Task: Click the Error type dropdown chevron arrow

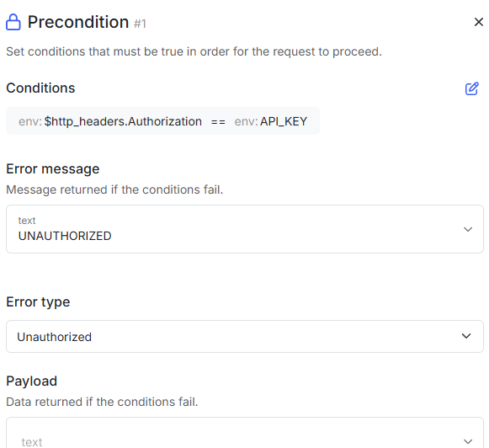Action: pyautogui.click(x=466, y=336)
